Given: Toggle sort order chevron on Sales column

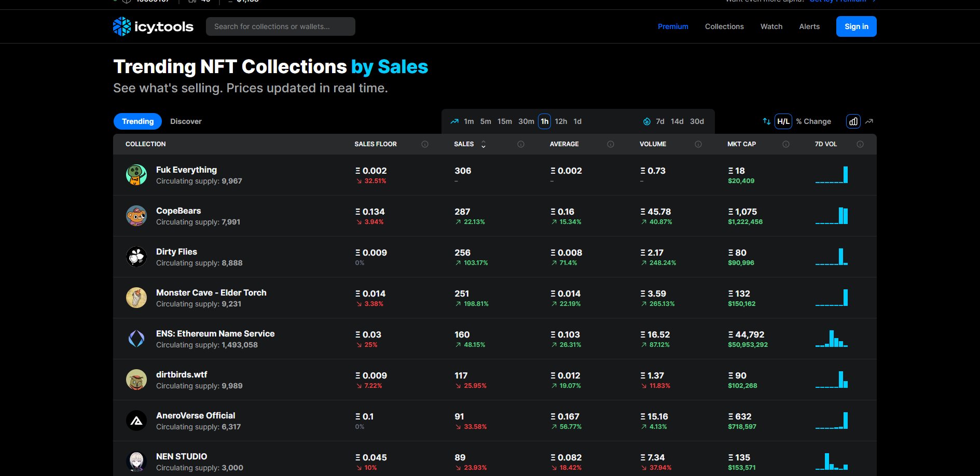Looking at the screenshot, I should (484, 144).
